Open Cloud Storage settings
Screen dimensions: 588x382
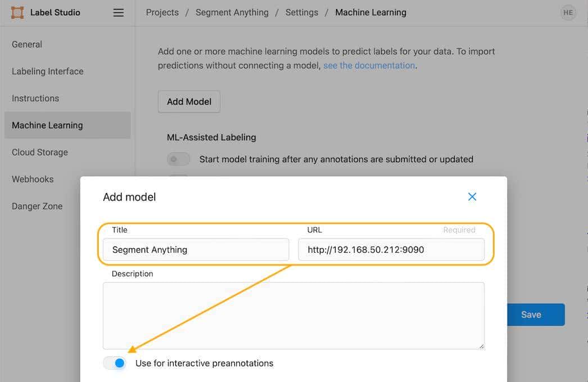tap(40, 152)
